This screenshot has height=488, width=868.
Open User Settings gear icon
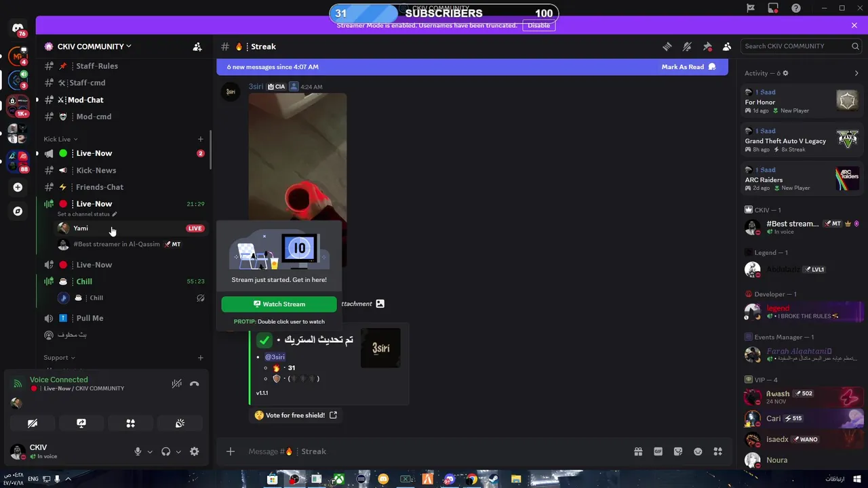[x=195, y=451]
